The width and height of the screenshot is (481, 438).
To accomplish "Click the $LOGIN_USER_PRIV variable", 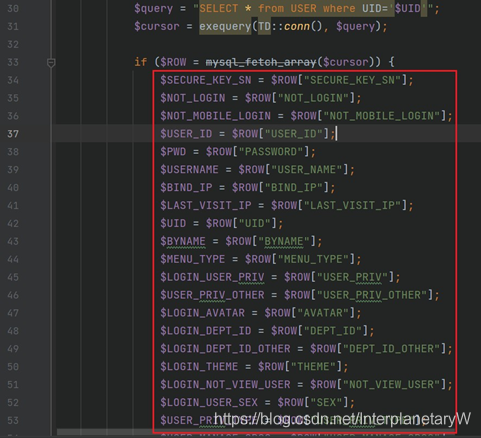I will pos(212,277).
